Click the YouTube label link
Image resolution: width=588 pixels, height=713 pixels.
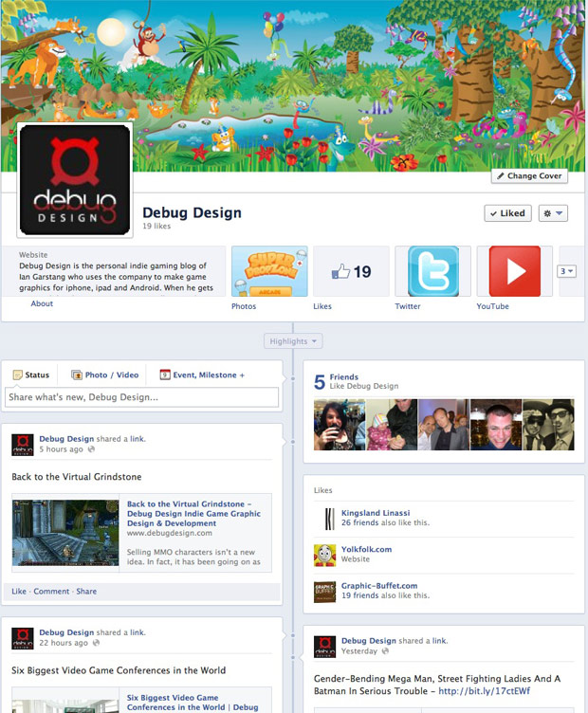(x=493, y=306)
